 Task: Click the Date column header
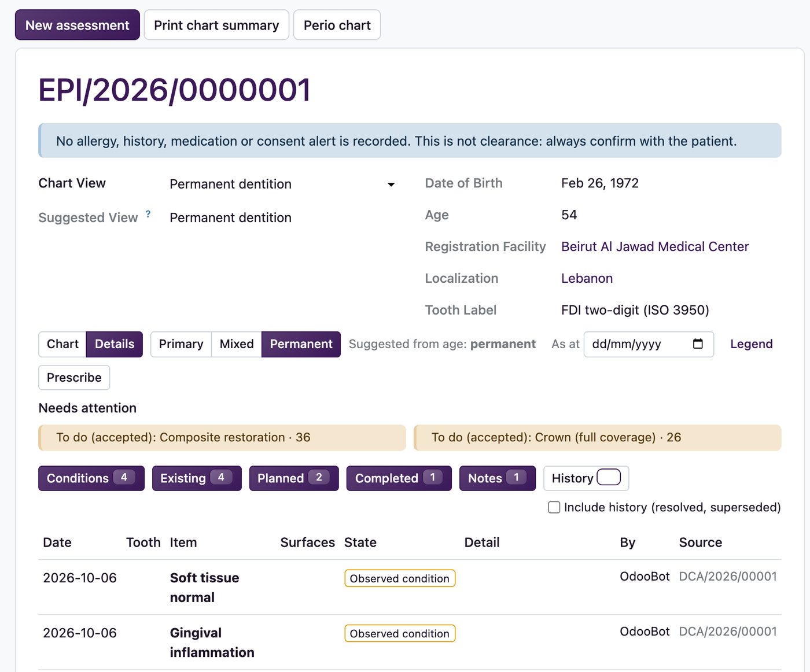point(57,542)
